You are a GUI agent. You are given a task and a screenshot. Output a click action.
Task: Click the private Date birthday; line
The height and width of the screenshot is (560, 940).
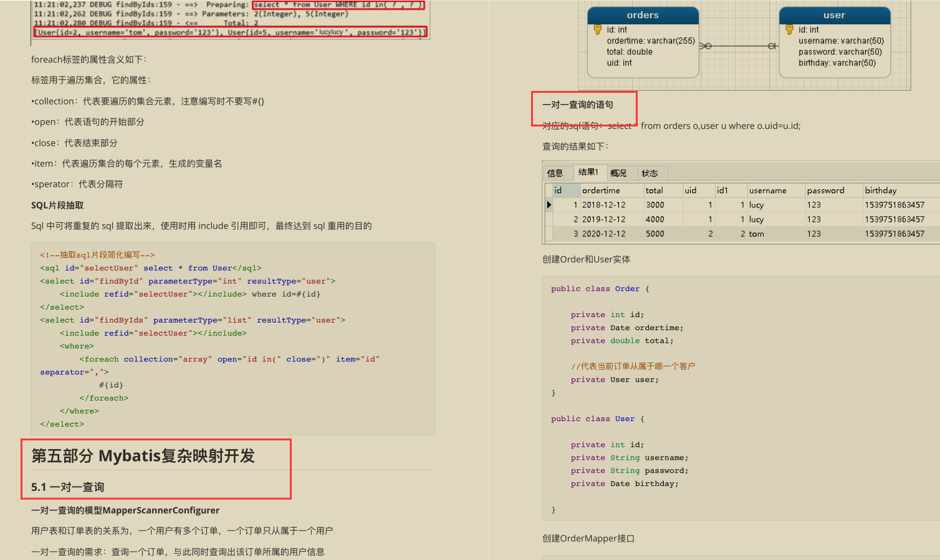625,484
